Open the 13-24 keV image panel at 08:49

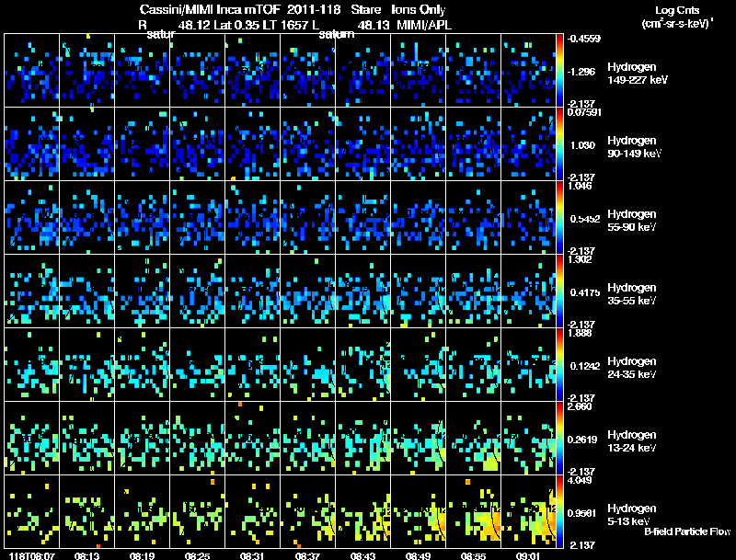[419, 439]
